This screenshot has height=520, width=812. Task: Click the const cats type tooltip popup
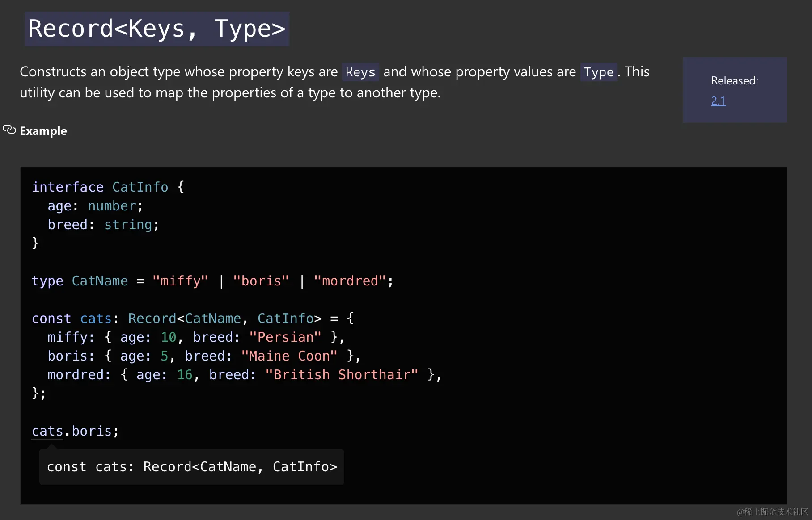pyautogui.click(x=191, y=467)
